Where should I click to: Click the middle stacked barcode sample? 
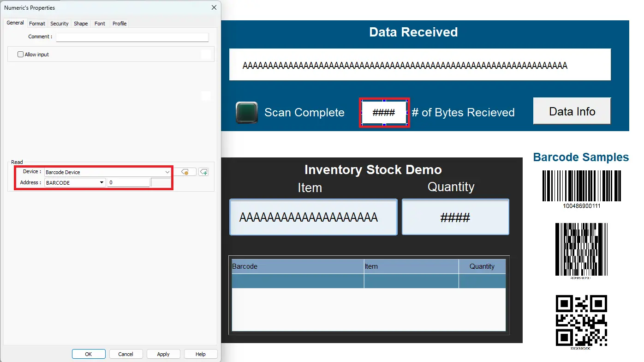pos(581,249)
